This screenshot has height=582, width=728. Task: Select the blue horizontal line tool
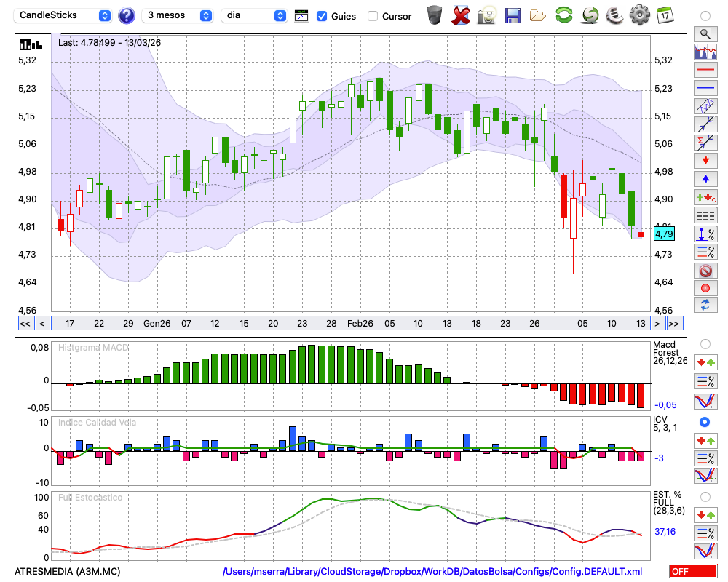(x=705, y=88)
